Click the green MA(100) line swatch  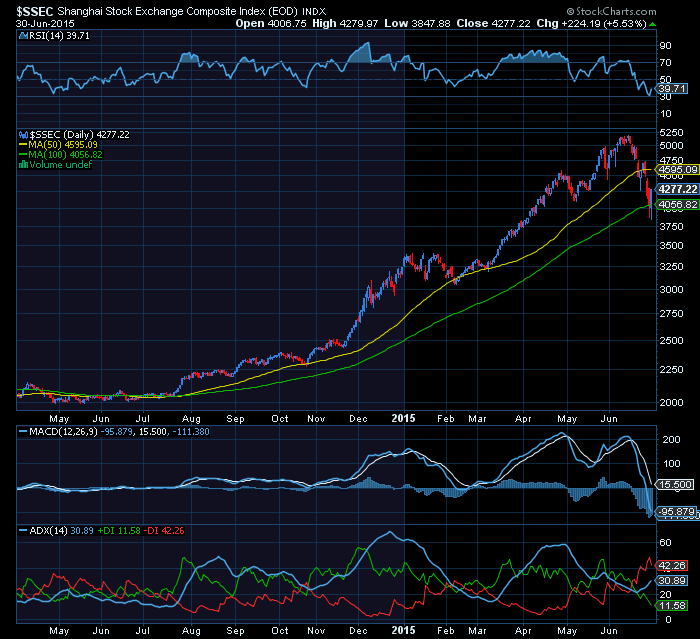(23, 155)
